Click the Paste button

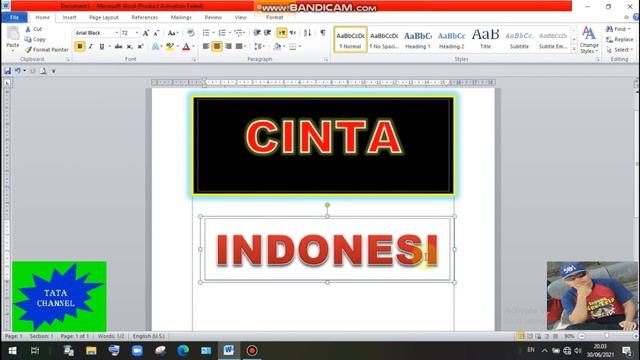(13, 38)
